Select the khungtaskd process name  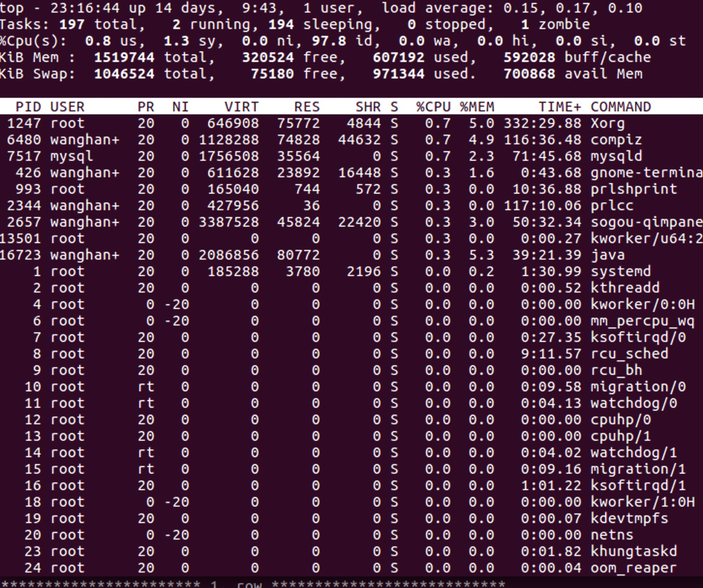coord(634,552)
